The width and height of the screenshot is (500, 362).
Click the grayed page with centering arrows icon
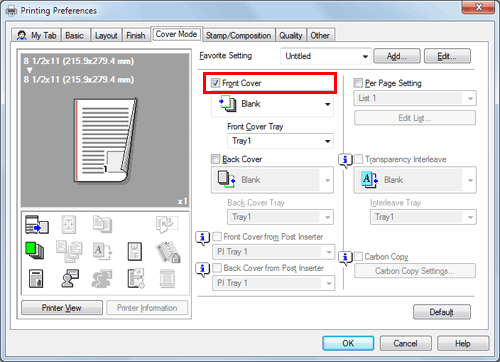coord(69,224)
